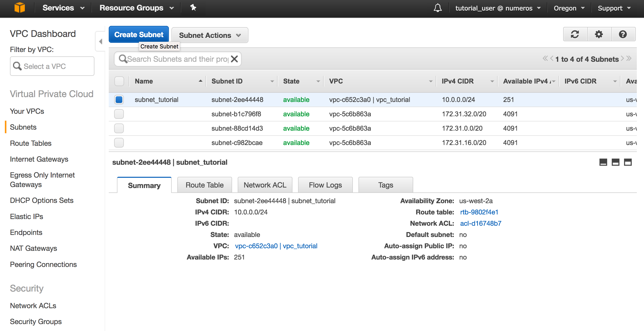Open the IPv6 CIDR column filter arrow
The image size is (644, 331).
(x=615, y=81)
